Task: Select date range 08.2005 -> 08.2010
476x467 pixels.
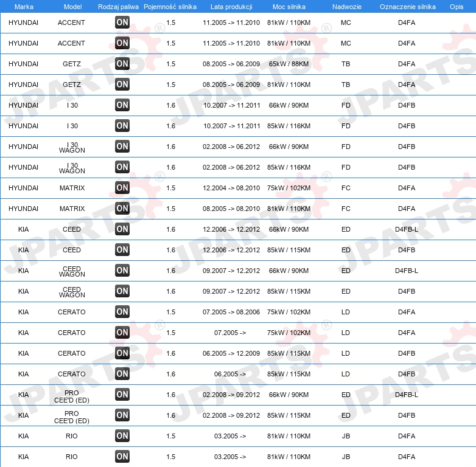Action: click(x=231, y=209)
